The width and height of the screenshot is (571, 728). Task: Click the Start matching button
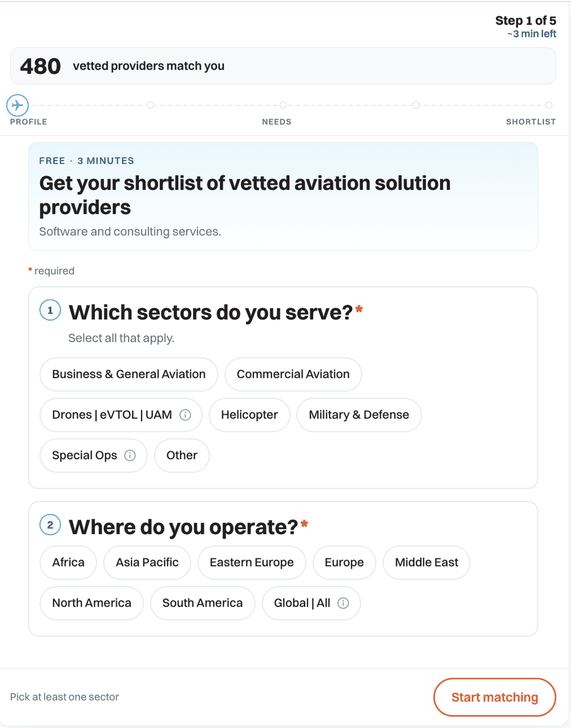click(495, 697)
